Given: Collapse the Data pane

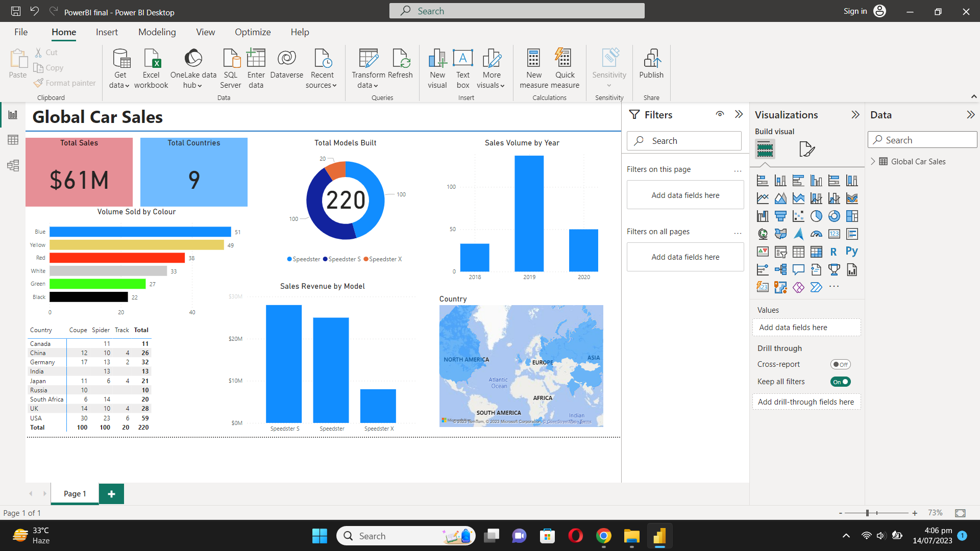Looking at the screenshot, I should [971, 115].
